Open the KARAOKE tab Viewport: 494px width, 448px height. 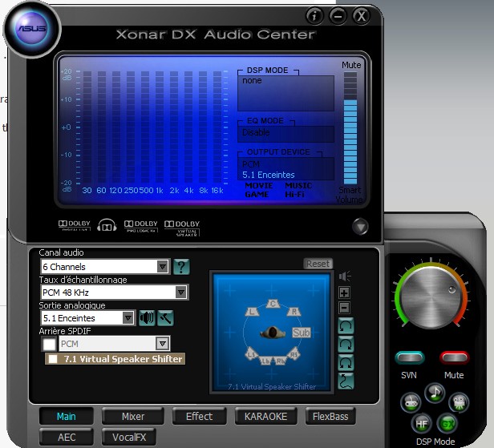[265, 416]
